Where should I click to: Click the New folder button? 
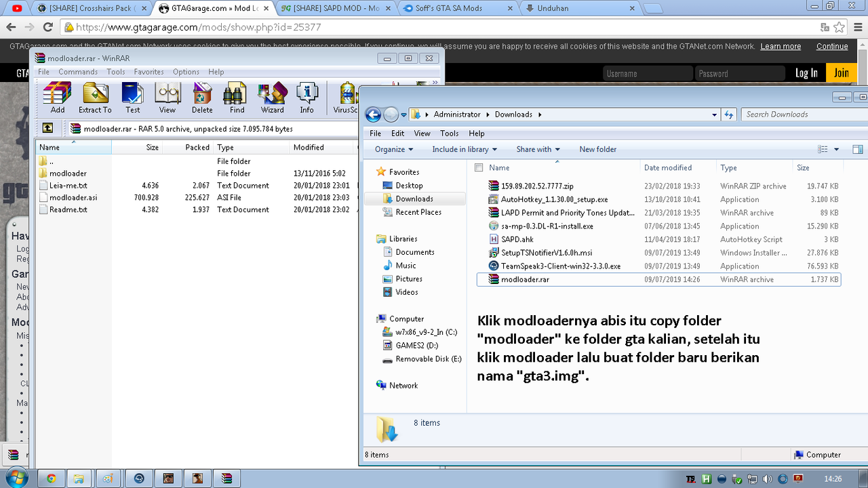(597, 149)
